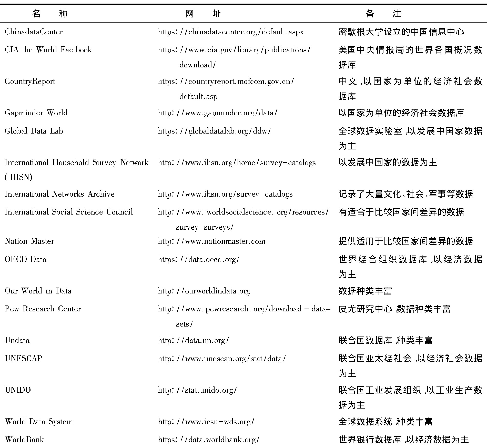Click the note 全球数据实验室,以发展中国家数据为主
Viewport: 487px width, 448px height.
coord(410,138)
